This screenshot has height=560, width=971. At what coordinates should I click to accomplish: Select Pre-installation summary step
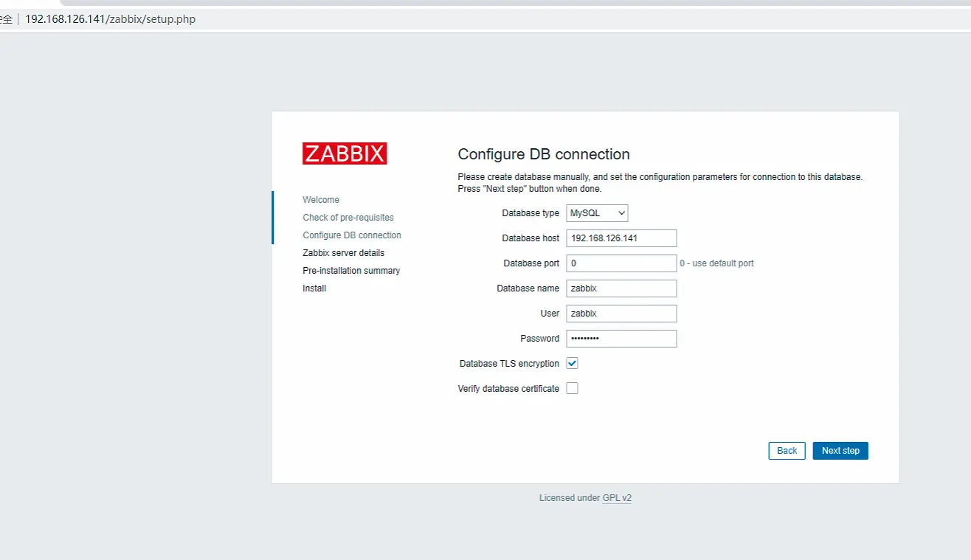tap(351, 271)
